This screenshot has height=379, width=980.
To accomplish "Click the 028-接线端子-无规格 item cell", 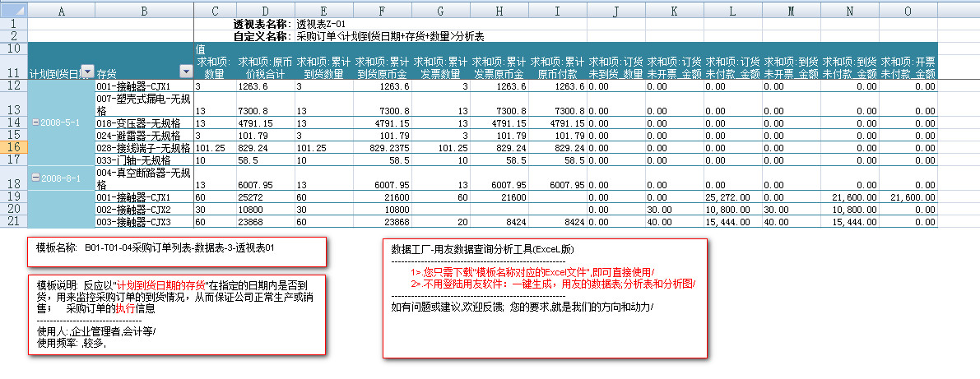I will click(144, 147).
